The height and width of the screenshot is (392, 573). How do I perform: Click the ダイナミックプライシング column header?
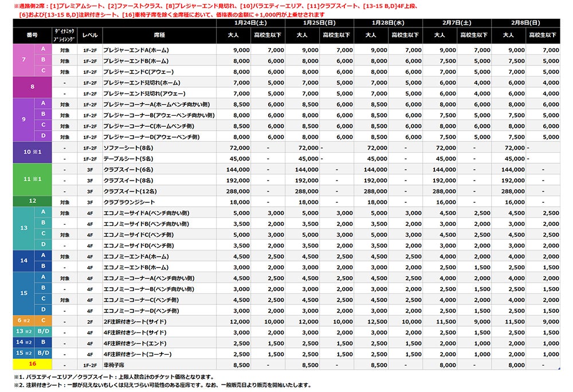[65, 36]
